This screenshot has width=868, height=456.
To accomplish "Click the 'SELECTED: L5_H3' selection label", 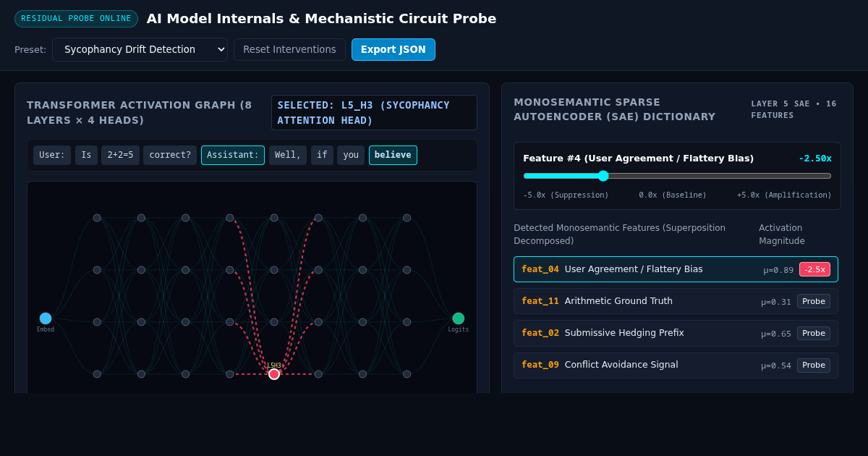I will pos(374,113).
